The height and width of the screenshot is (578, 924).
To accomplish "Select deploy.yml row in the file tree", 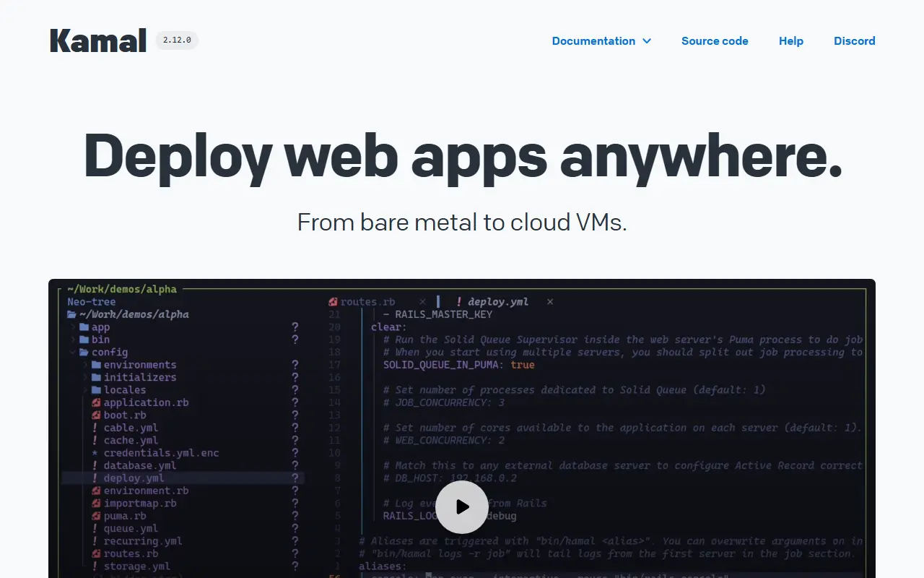I will coord(183,478).
